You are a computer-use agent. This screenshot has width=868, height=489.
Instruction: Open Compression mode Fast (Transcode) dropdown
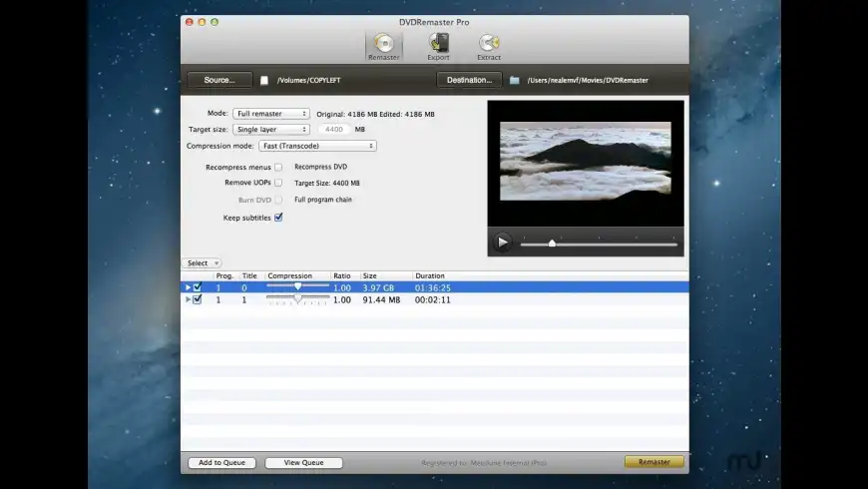pos(316,146)
